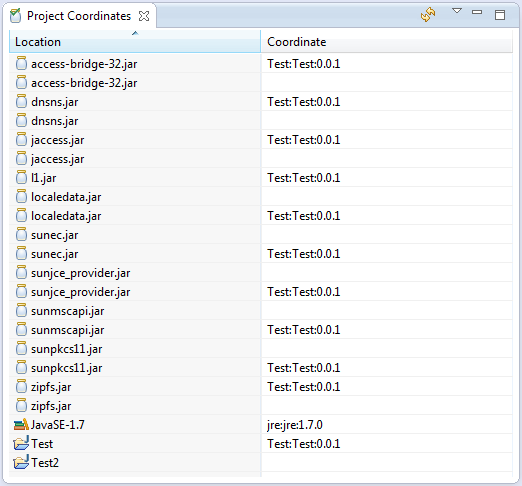
Task: Click the JavaSE-1.7 library icon
Action: 21,425
